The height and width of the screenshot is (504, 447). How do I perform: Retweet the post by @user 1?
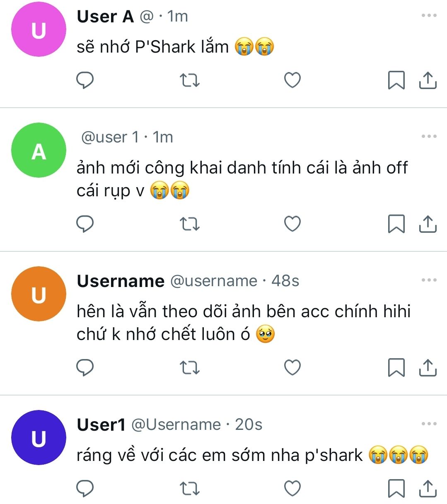(190, 224)
